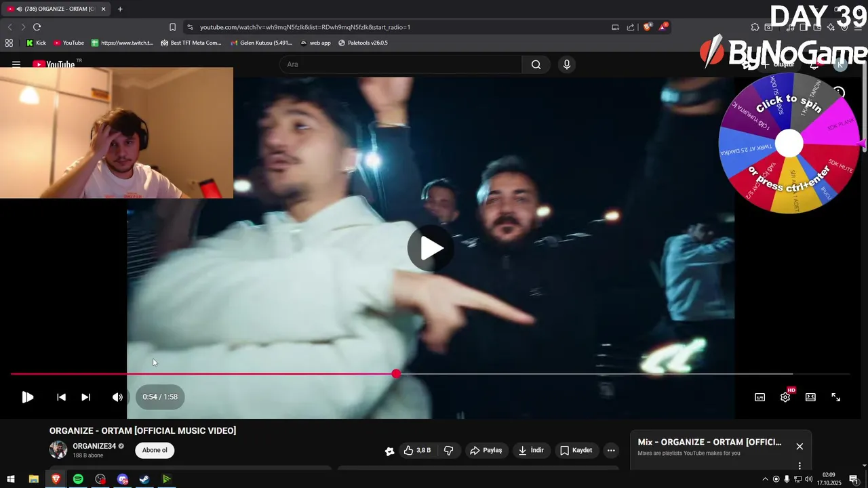Viewport: 868px width, 488px height.
Task: Open File Explorer from the taskbar
Action: (x=33, y=479)
